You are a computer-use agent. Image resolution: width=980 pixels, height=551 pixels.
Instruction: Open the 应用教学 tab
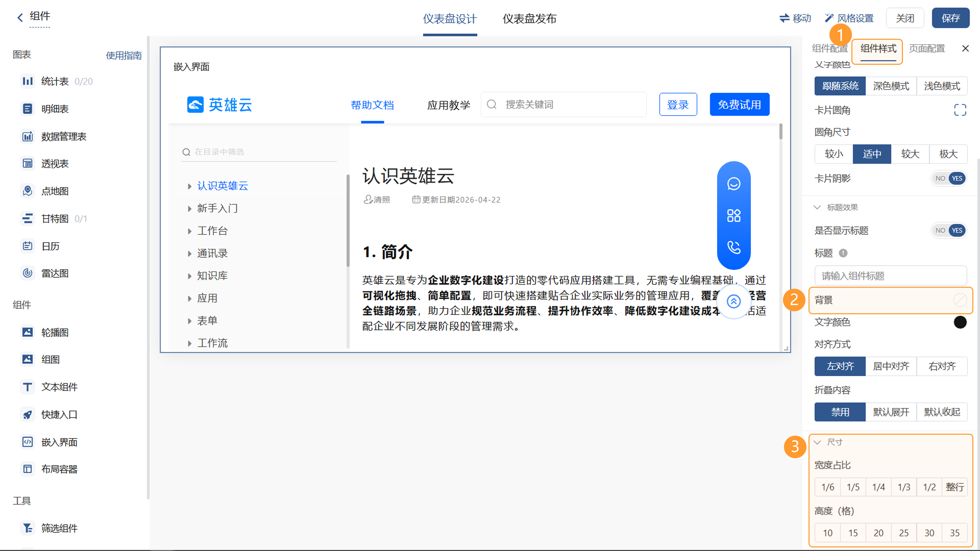[x=449, y=105]
